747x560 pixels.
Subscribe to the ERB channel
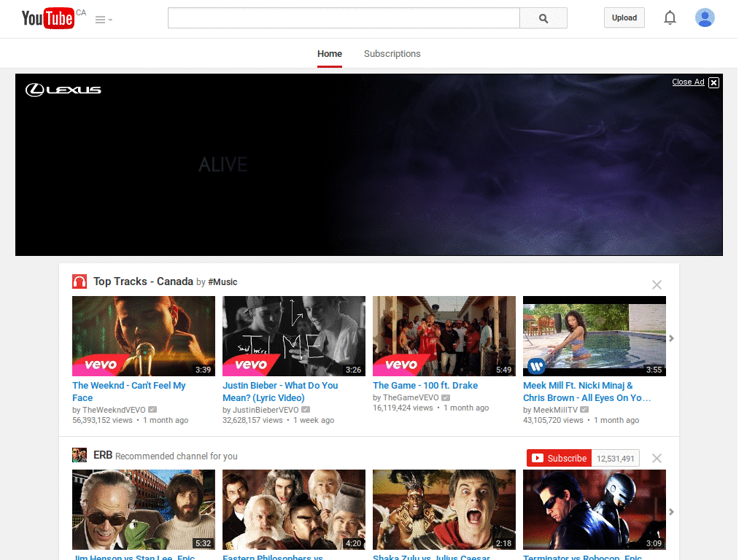(560, 458)
